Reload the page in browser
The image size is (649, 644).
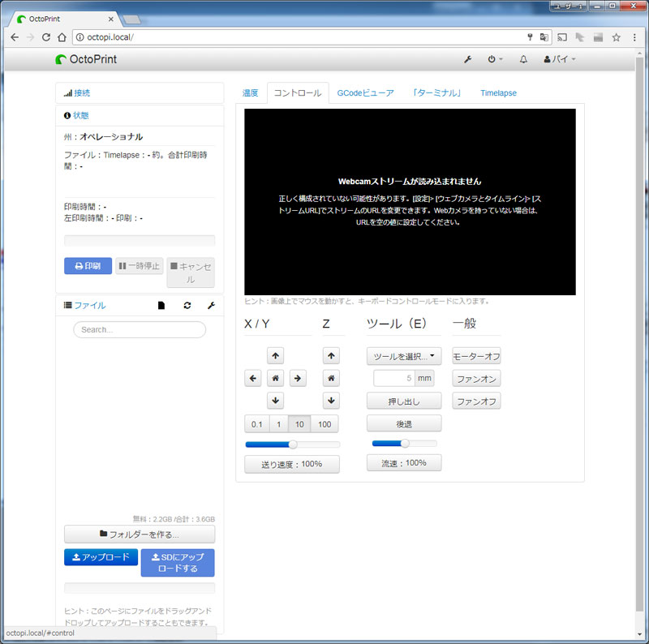click(x=46, y=37)
